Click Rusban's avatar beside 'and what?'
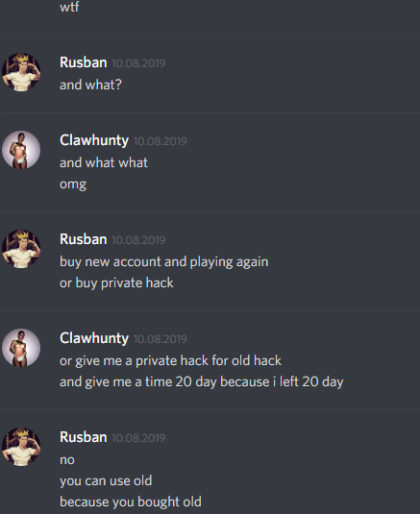420x514 pixels. pyautogui.click(x=21, y=72)
